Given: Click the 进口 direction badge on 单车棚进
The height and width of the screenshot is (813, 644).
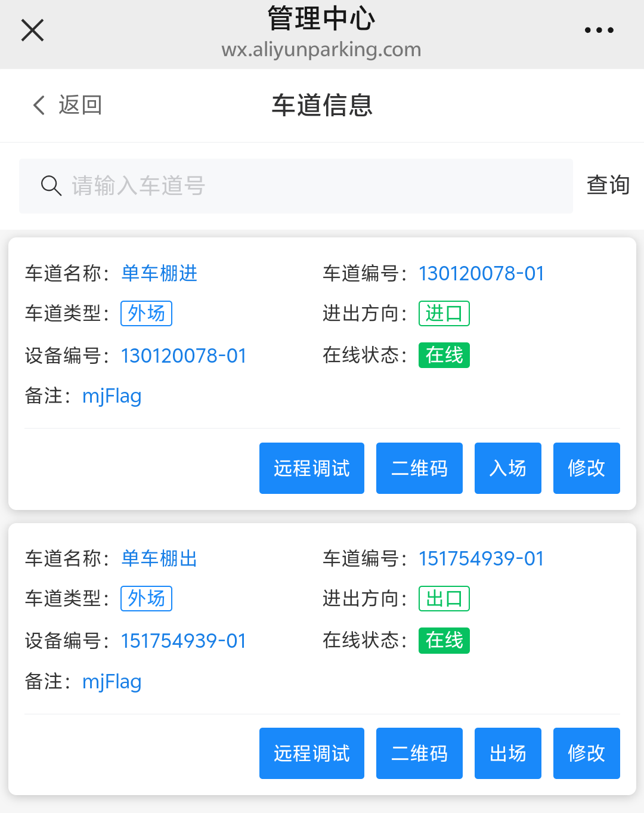Looking at the screenshot, I should click(x=444, y=313).
